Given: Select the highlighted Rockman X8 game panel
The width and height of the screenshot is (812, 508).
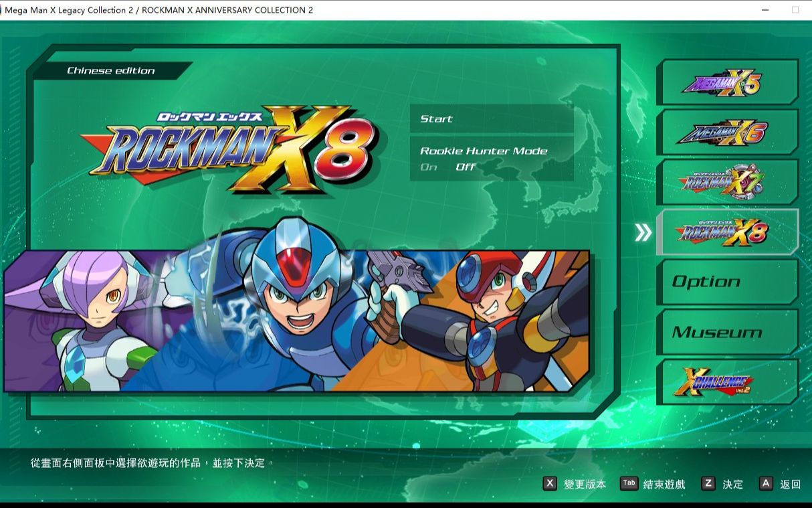Looking at the screenshot, I should pyautogui.click(x=728, y=232).
